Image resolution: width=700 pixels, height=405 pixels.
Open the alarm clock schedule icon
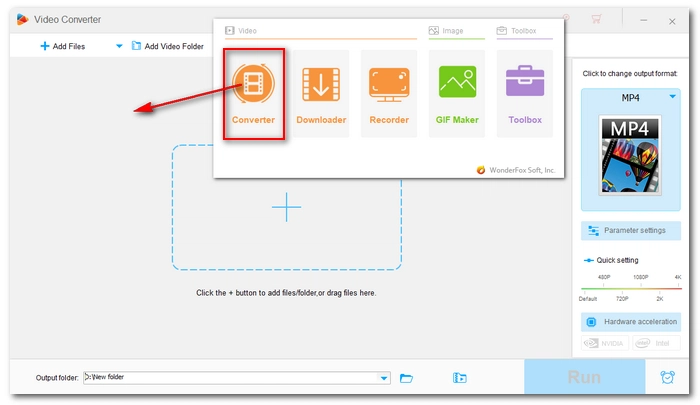667,377
